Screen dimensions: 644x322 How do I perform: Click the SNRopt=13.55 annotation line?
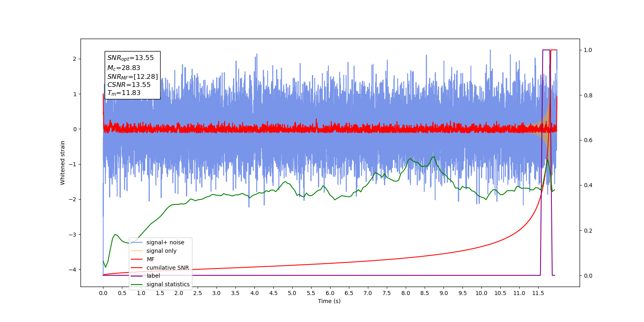click(130, 58)
